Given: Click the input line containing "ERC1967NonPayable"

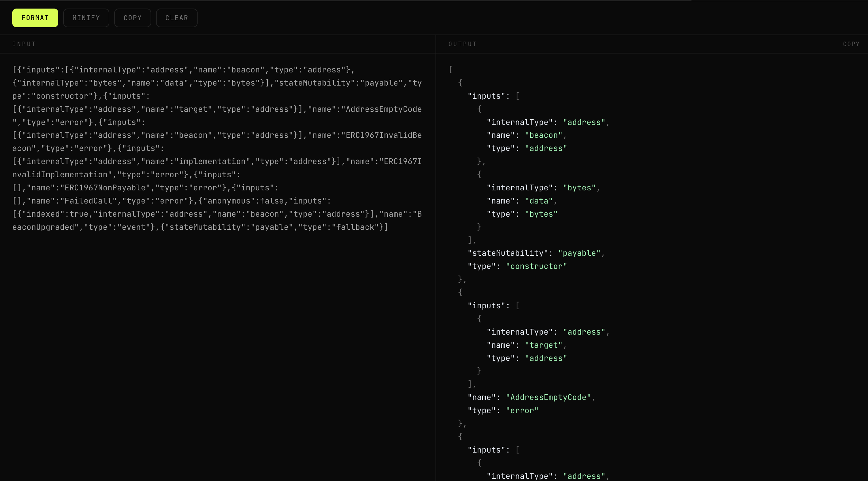Looking at the screenshot, I should coord(146,188).
